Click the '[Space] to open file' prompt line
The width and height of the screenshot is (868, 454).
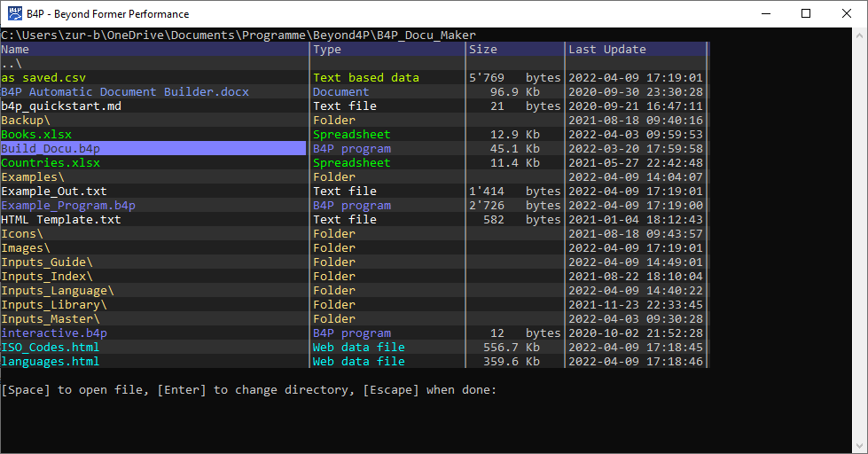point(248,390)
